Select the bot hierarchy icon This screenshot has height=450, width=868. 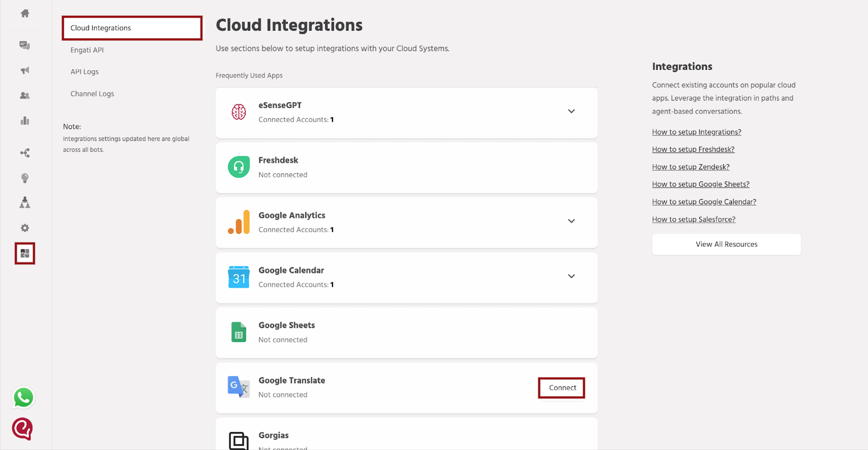25,203
